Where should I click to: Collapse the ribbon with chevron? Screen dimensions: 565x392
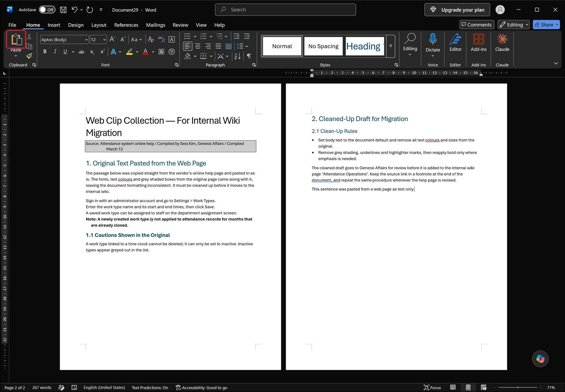coord(556,63)
